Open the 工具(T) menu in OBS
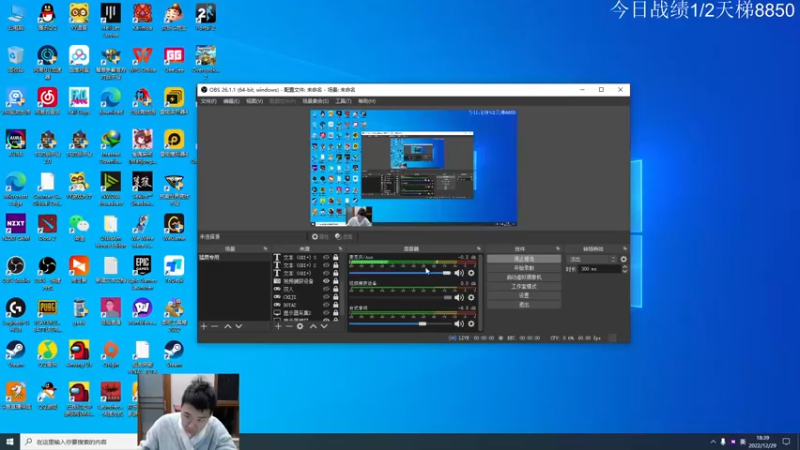800x450 pixels. 343,101
